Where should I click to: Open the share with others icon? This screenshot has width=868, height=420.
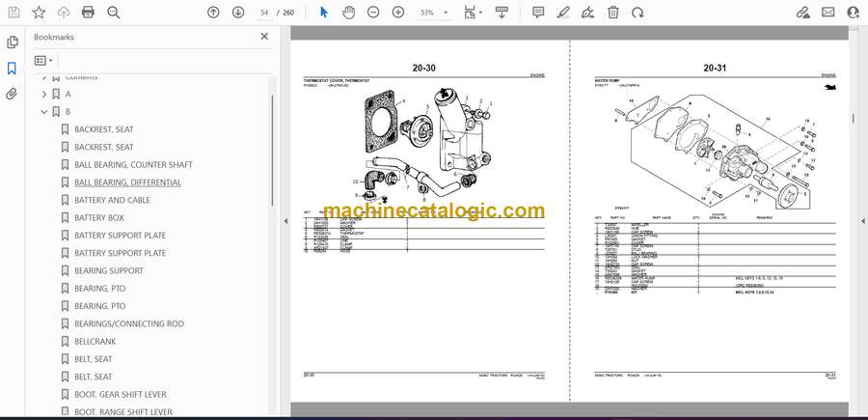coord(854,13)
